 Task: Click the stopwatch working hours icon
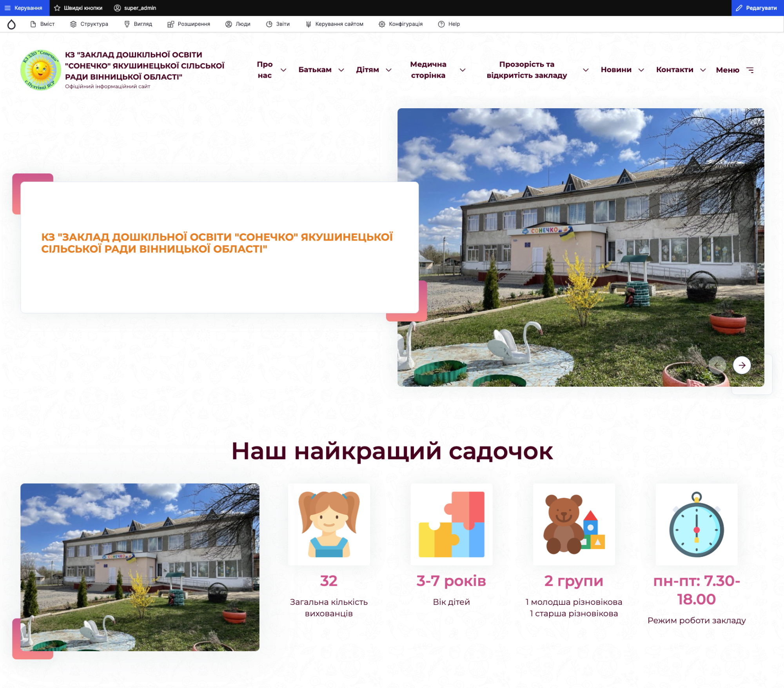click(x=696, y=524)
